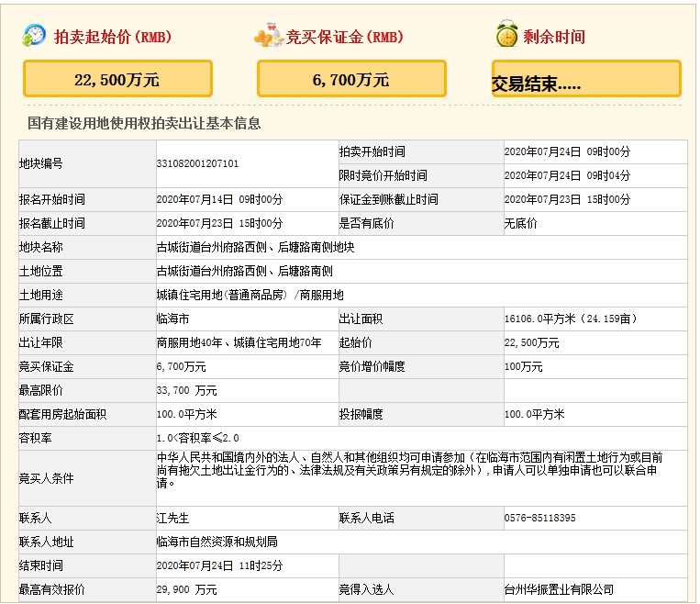
Task: Click the 配套用房起始面积 label
Action: point(62,415)
